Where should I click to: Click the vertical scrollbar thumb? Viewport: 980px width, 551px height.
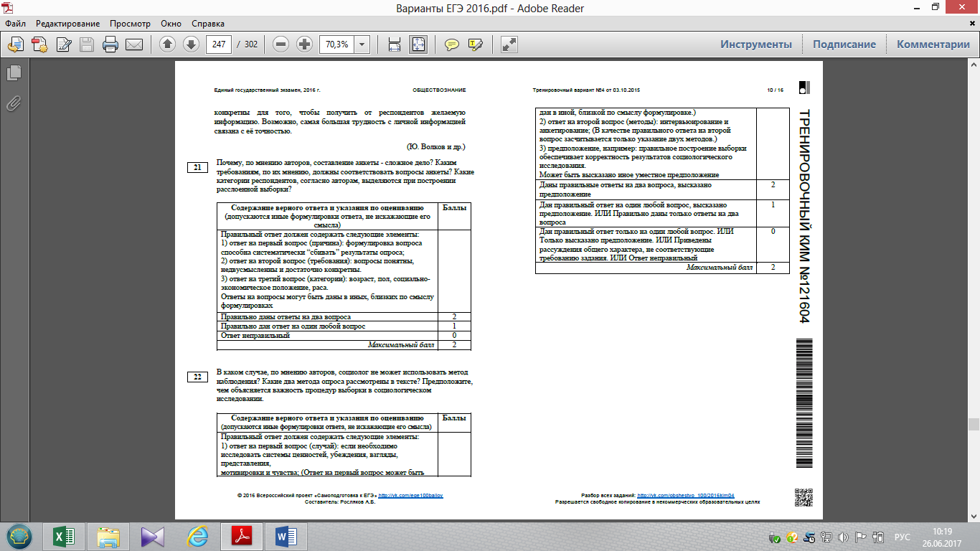click(974, 424)
